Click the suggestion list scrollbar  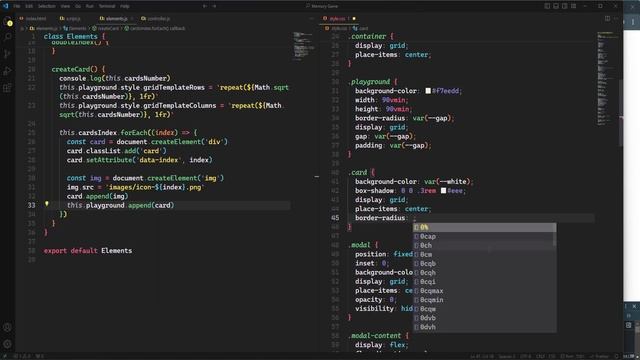pos(554,235)
